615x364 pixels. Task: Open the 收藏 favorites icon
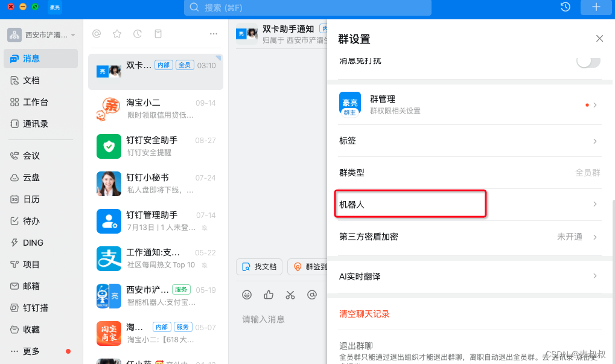click(x=14, y=330)
